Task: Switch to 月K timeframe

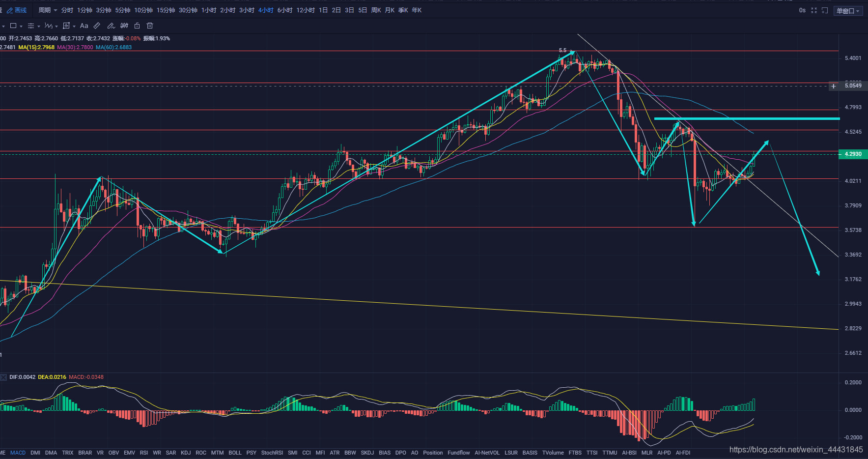Action: click(390, 10)
